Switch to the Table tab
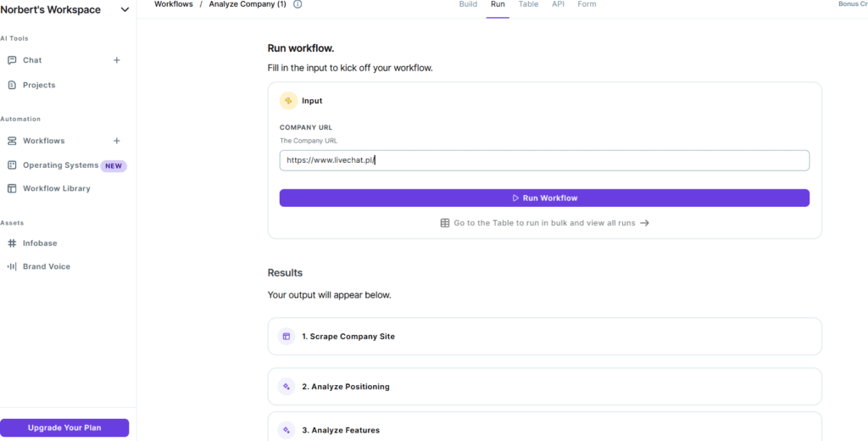 pos(528,4)
